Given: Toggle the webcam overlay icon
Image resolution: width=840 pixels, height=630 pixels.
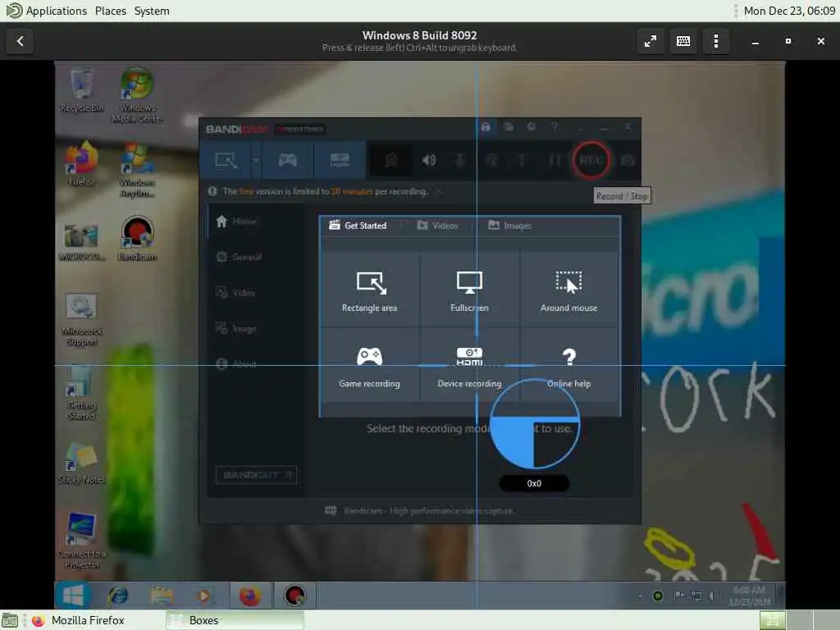Looking at the screenshot, I should coord(391,160).
